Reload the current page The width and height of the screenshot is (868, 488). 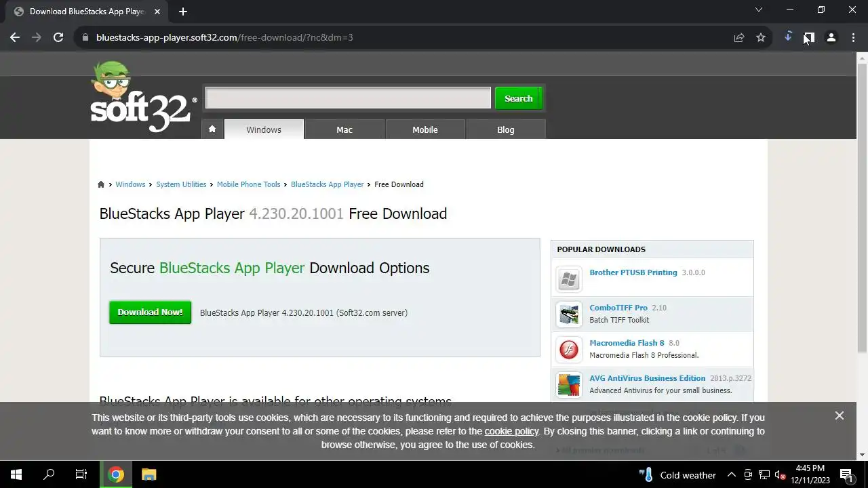point(58,37)
